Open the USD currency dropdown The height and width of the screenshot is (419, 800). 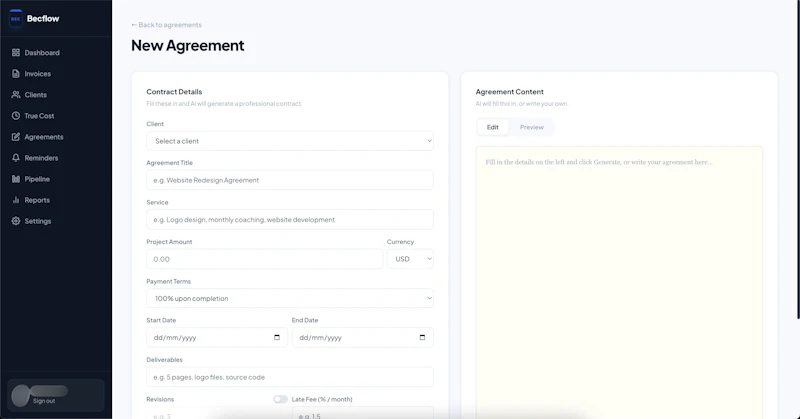point(410,259)
